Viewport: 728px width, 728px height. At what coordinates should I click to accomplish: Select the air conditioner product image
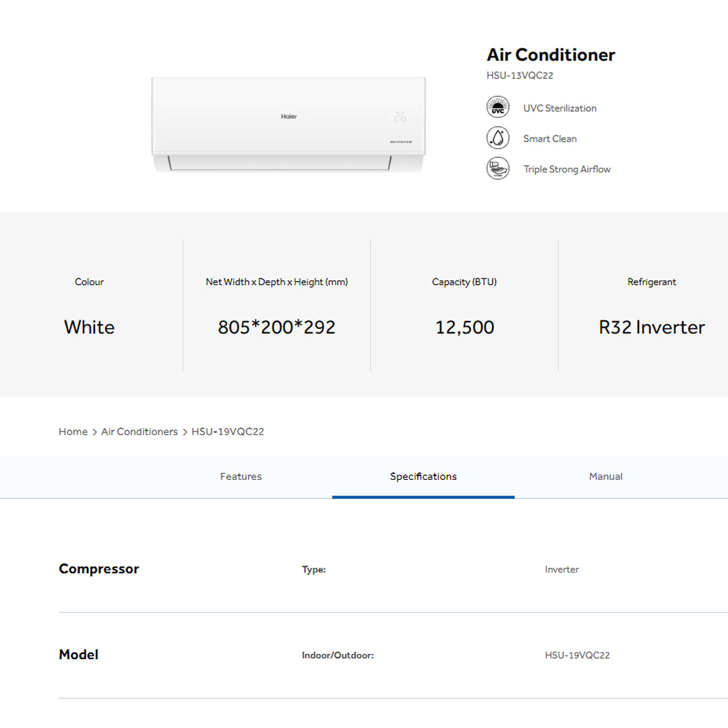[289, 125]
